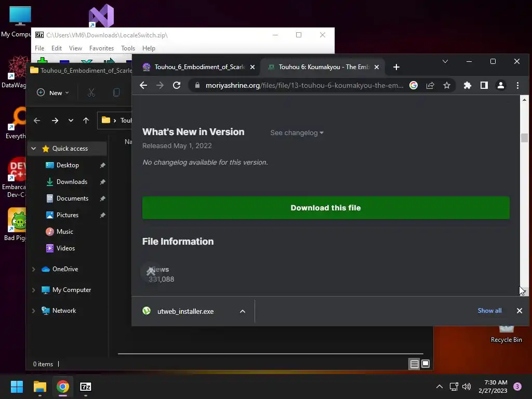Viewport: 532px width, 399px height.
Task: Click the webpage vertical scrollbar thumb
Action: [x=525, y=138]
